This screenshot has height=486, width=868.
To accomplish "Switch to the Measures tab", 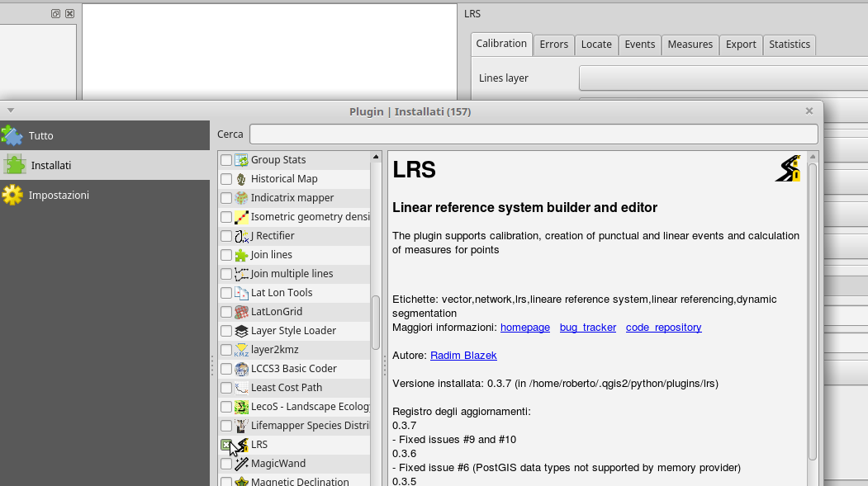I will click(690, 45).
